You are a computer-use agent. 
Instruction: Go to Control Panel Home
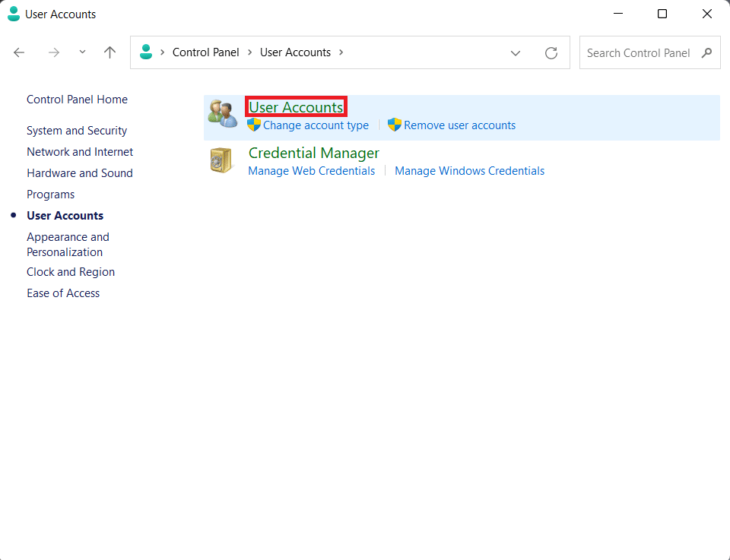pyautogui.click(x=77, y=100)
